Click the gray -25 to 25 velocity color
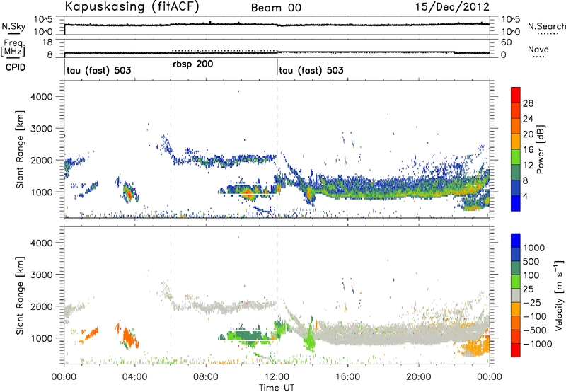The height and width of the screenshot is (392, 566). tap(516, 295)
